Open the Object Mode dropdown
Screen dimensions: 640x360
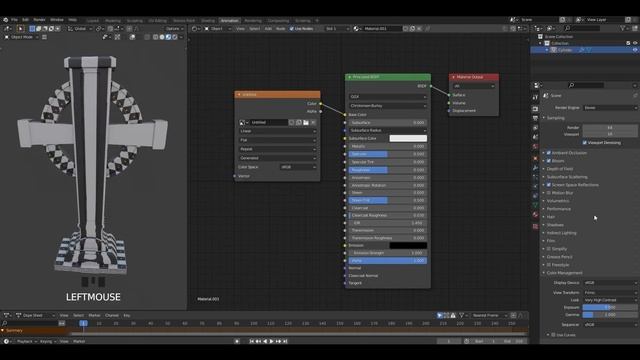click(x=21, y=37)
